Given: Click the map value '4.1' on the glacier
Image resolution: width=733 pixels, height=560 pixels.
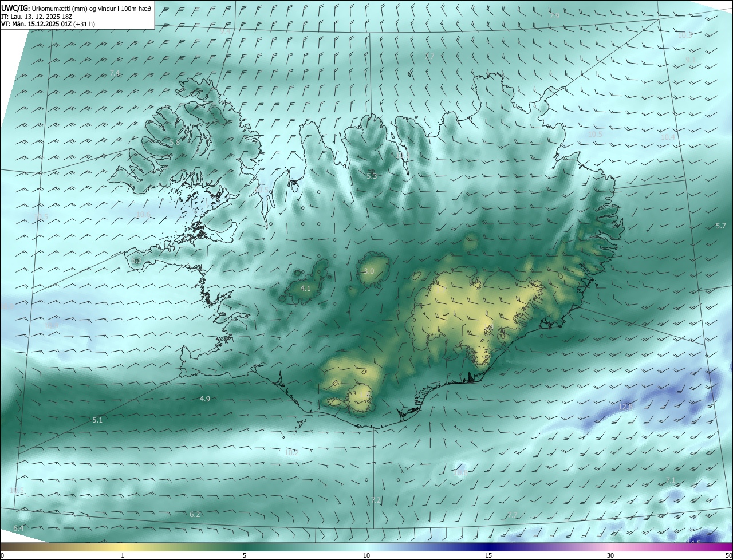Looking at the screenshot, I should point(306,288).
